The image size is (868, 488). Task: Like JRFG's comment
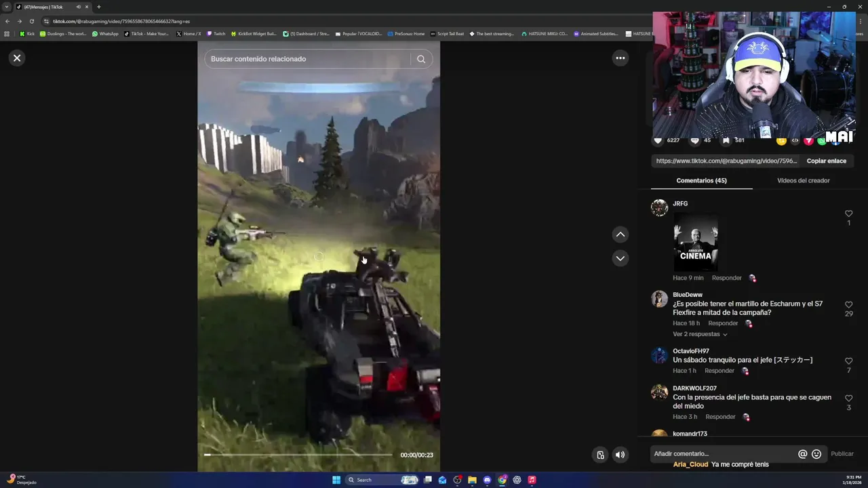coord(848,213)
